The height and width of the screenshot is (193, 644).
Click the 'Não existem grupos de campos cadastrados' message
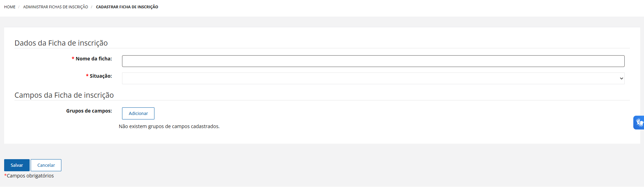coord(169,126)
